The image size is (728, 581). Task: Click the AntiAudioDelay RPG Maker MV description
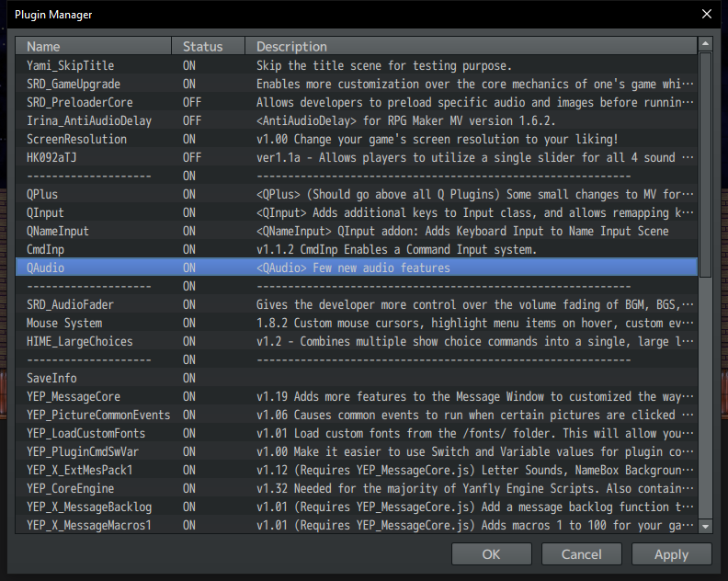[x=405, y=120]
